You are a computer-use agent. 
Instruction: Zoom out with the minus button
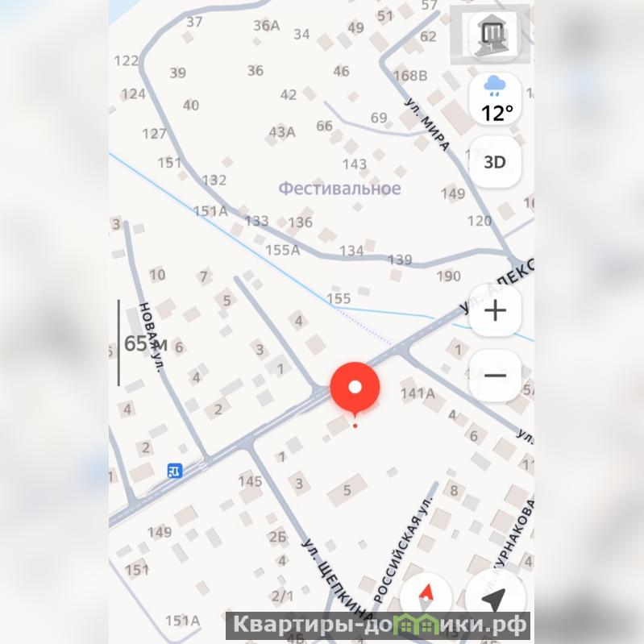496,375
